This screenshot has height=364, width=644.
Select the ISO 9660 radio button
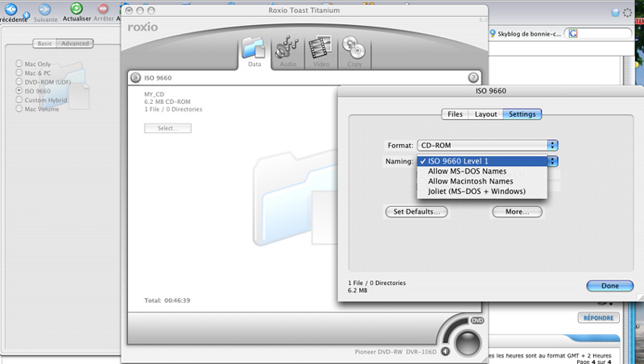tap(19, 90)
